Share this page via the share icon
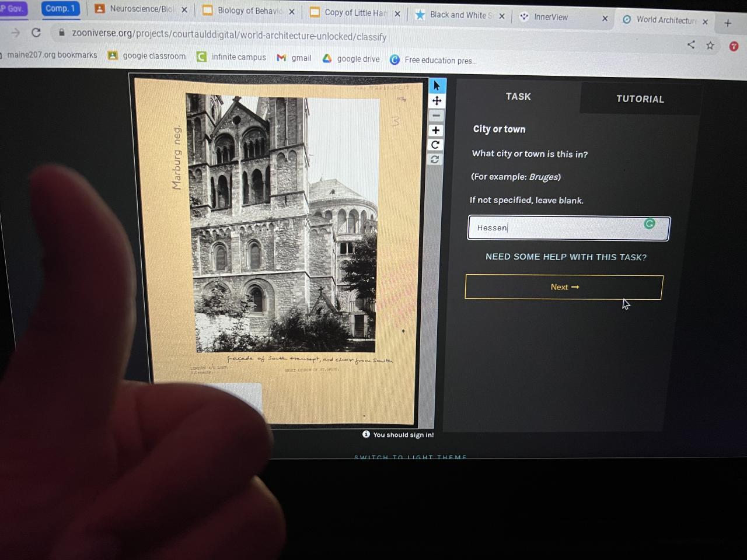The width and height of the screenshot is (747, 560). pos(691,45)
